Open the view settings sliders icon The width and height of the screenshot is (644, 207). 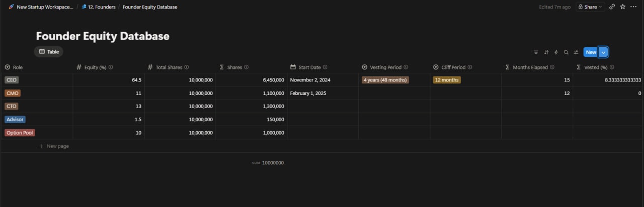coord(576,52)
